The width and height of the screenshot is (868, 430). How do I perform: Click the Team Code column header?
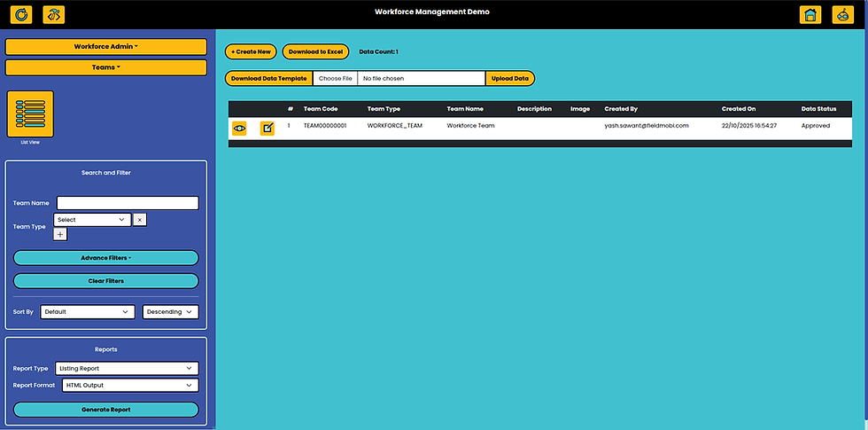coord(321,109)
